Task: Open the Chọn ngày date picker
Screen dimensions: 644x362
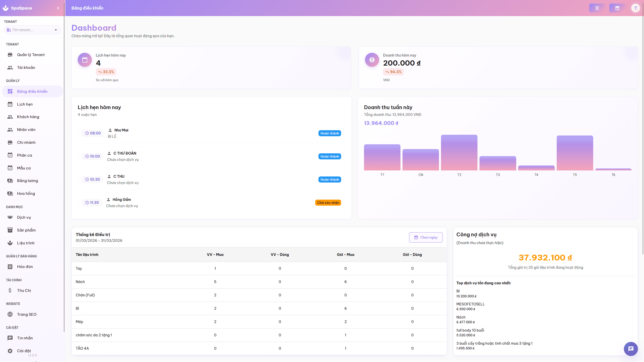Action: pos(426,237)
